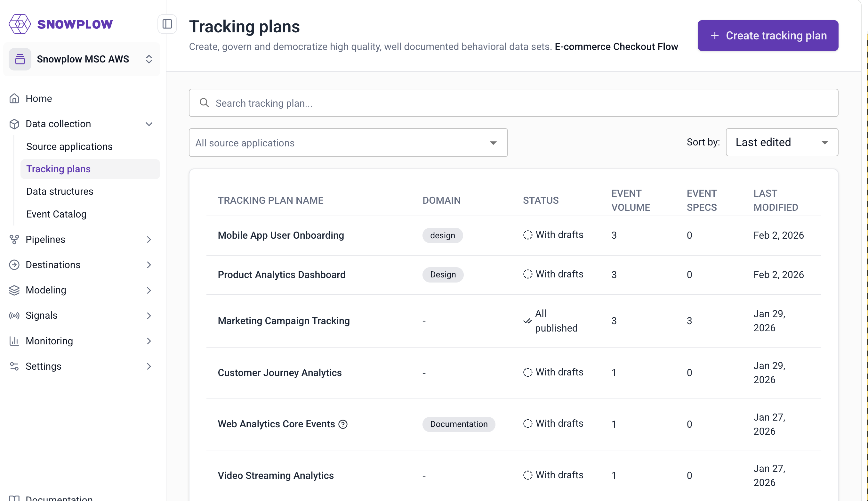Screen dimensions: 868x501
Task: Open the Event Catalog page
Action: [x=56, y=214]
